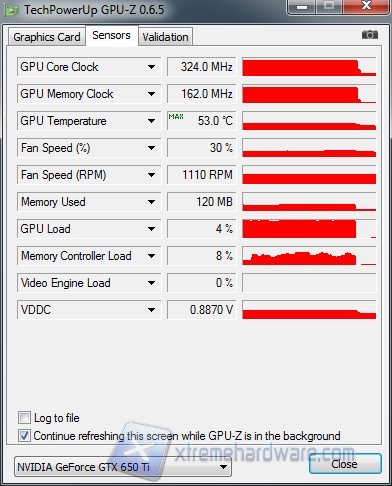Open the NVIDIA GeForce GTX 650 Ti selector

coord(123,467)
